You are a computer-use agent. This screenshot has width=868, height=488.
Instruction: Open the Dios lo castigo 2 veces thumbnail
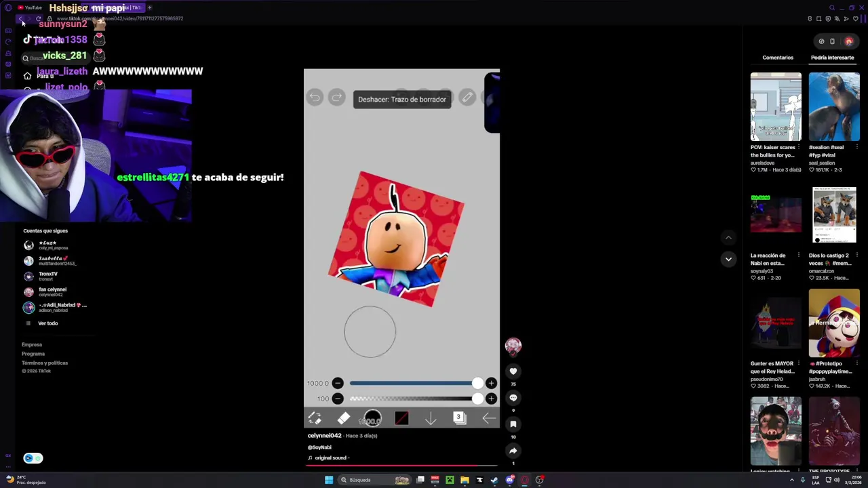pos(834,215)
